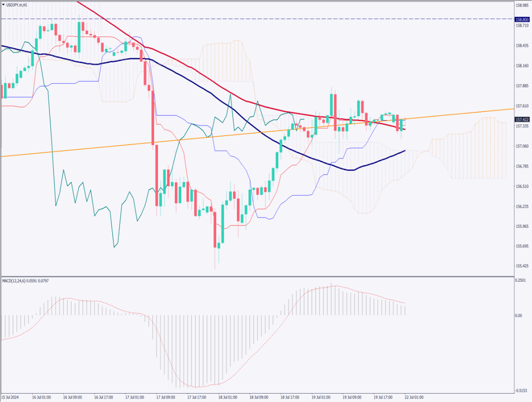This screenshot has height=402, width=532.
Task: Click the highlighted 158.800 price level tag
Action: pos(522,19)
